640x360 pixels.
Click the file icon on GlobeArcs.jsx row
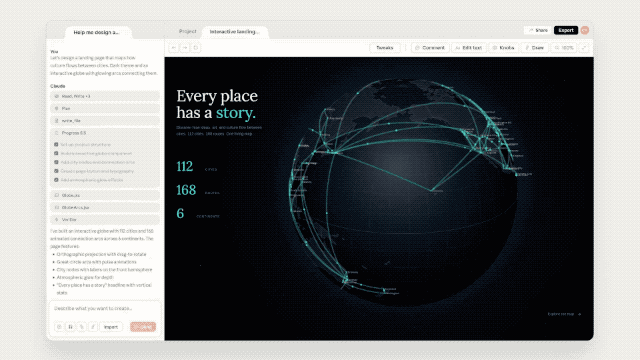point(57,207)
